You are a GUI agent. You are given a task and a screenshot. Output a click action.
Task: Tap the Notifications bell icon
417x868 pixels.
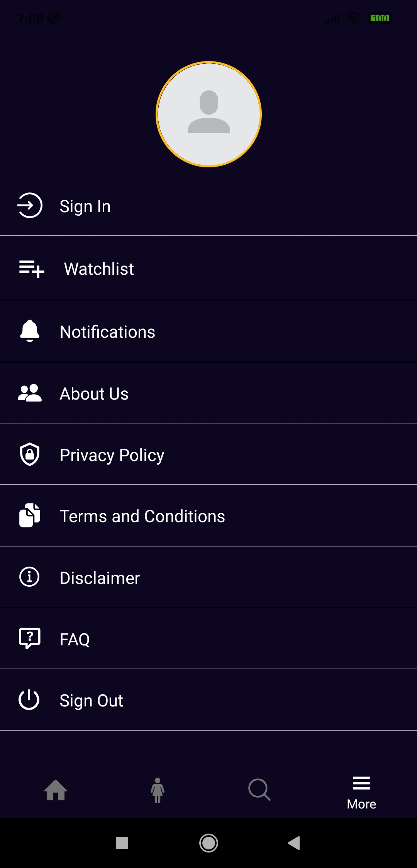[30, 331]
